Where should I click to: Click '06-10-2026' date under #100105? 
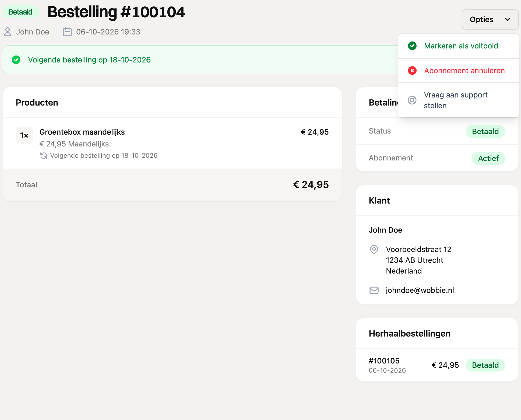[x=387, y=370]
